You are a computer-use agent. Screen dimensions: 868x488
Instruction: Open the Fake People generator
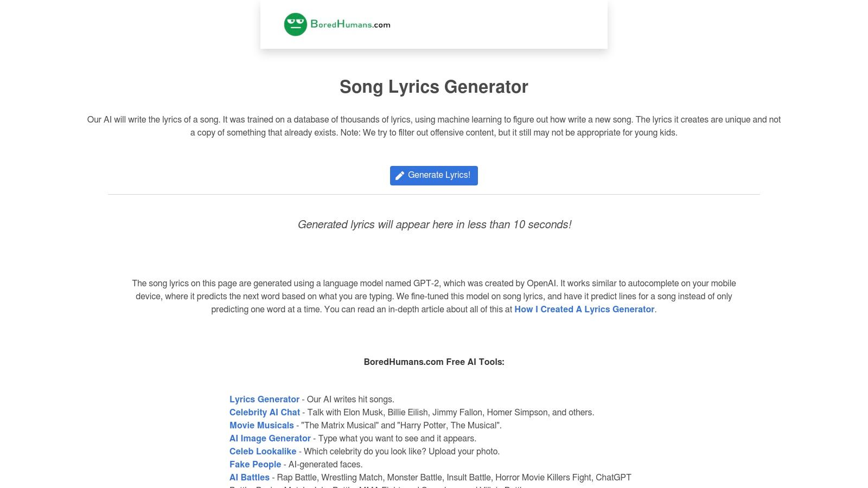click(x=255, y=464)
